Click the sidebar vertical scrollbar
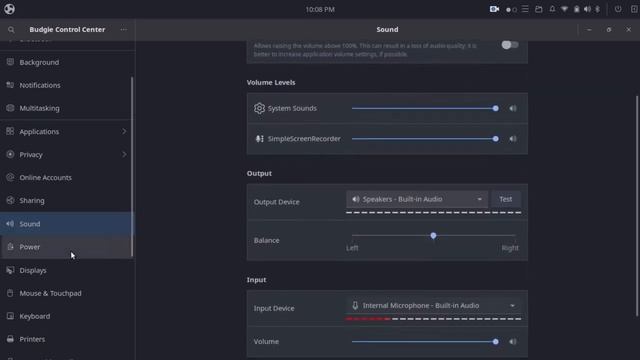Image resolution: width=640 pixels, height=360 pixels. click(132, 167)
